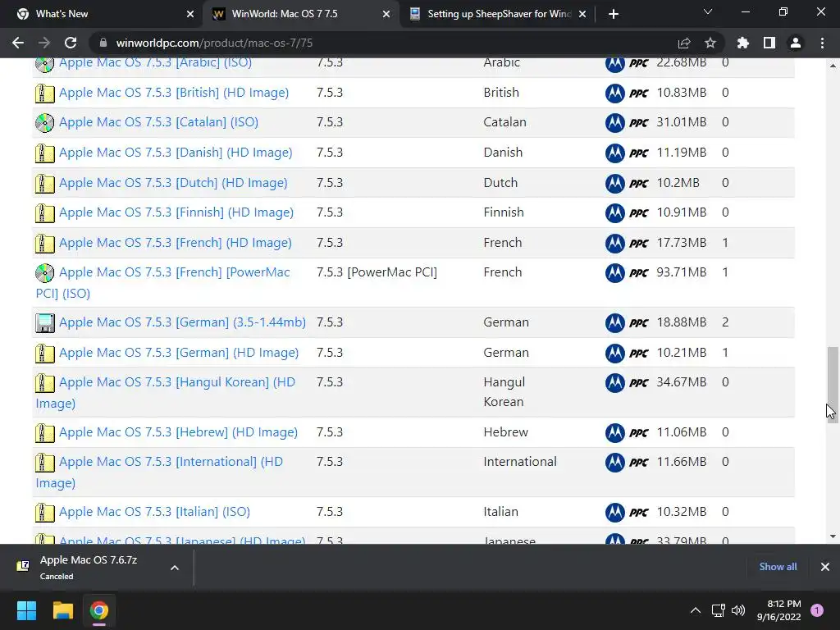Open the Chrome three-dot menu

coord(822,43)
